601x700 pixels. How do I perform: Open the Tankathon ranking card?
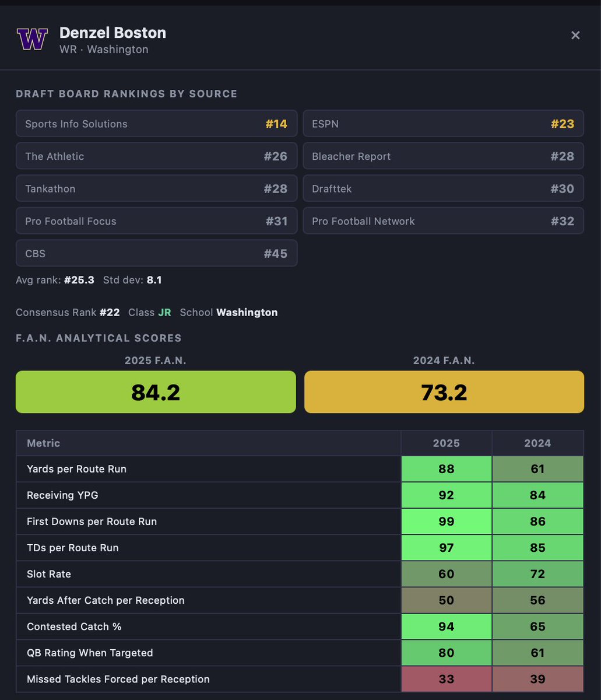pyautogui.click(x=156, y=188)
